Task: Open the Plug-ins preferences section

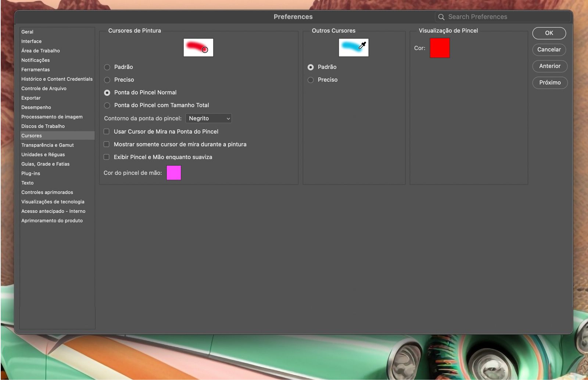Action: coord(31,173)
